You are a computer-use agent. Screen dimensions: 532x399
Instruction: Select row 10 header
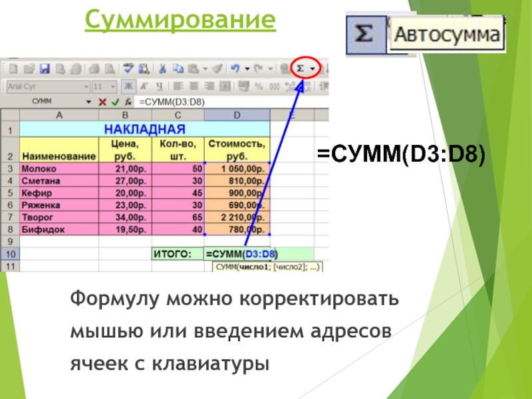(x=10, y=254)
